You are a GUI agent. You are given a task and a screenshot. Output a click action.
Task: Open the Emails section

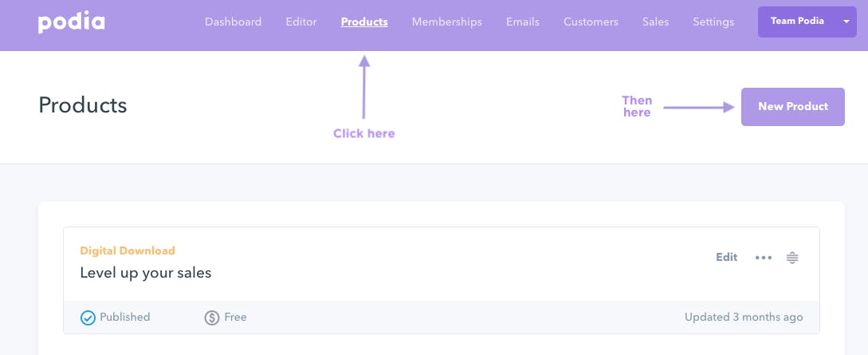(523, 22)
